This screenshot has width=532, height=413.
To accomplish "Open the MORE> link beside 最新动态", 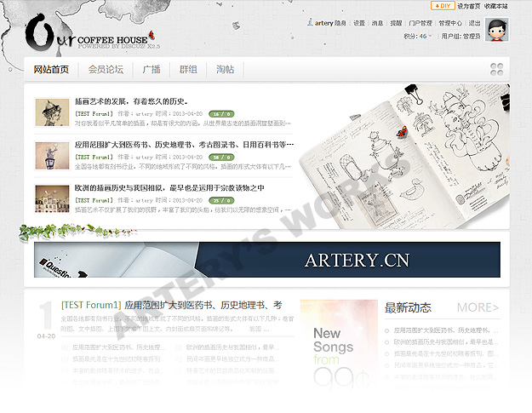I will 478,308.
